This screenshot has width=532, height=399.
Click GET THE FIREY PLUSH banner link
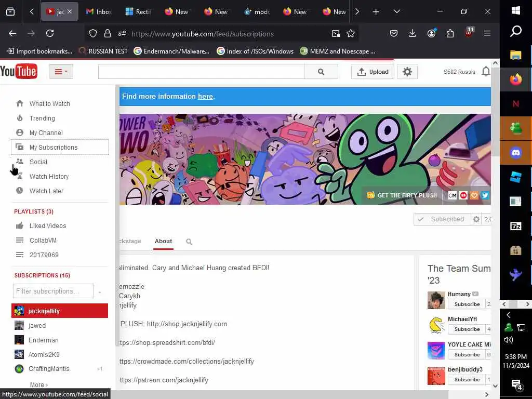(x=403, y=195)
